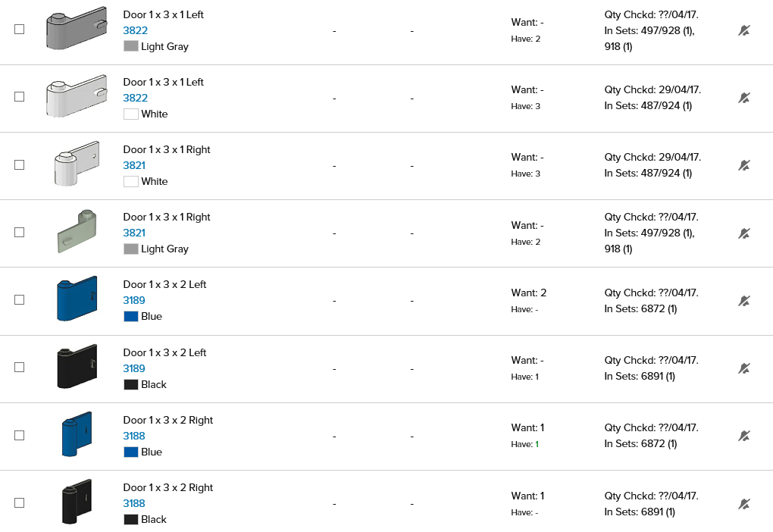
Task: Toggle bell icon for Black Door Left 3189
Action: (x=744, y=368)
